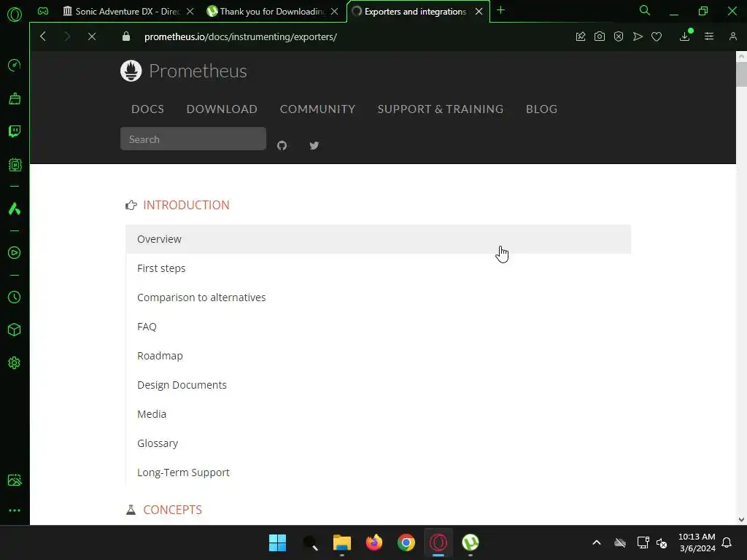Open a new tab
747x560 pixels.
(500, 10)
